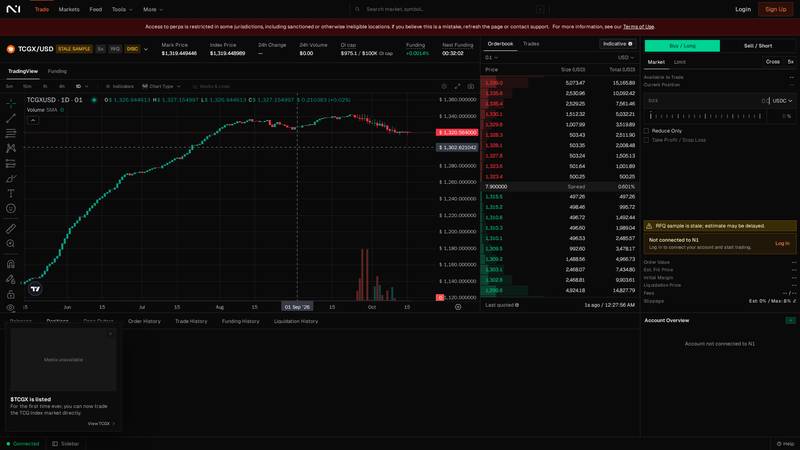
Task: Select the chart zoom-in tool
Action: 11,244
